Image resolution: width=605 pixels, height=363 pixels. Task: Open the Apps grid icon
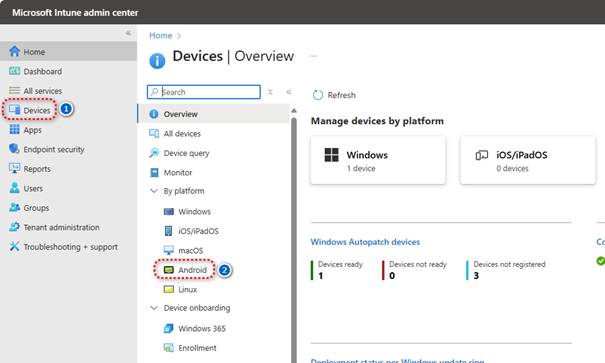point(14,130)
